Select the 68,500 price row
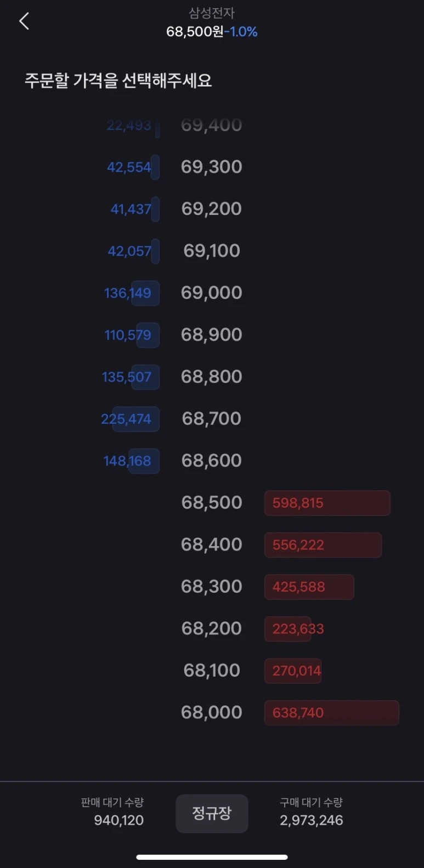Screen dimensions: 424x868 click(x=212, y=502)
